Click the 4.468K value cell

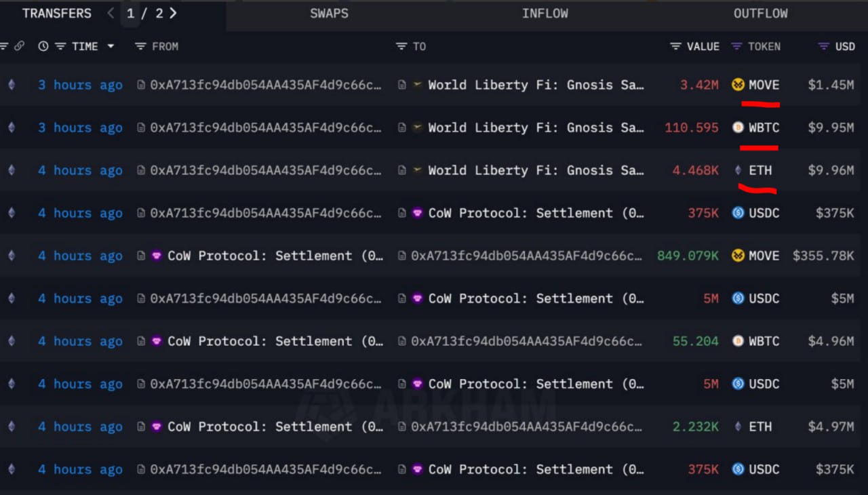[x=696, y=170]
